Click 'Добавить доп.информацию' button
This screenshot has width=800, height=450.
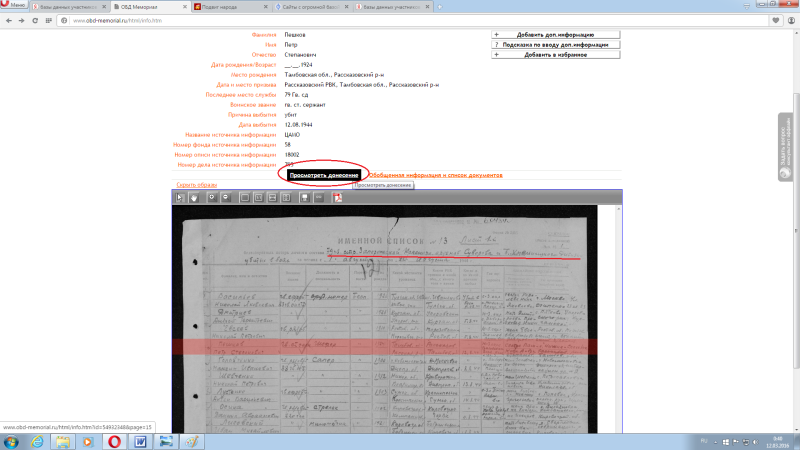point(556,35)
